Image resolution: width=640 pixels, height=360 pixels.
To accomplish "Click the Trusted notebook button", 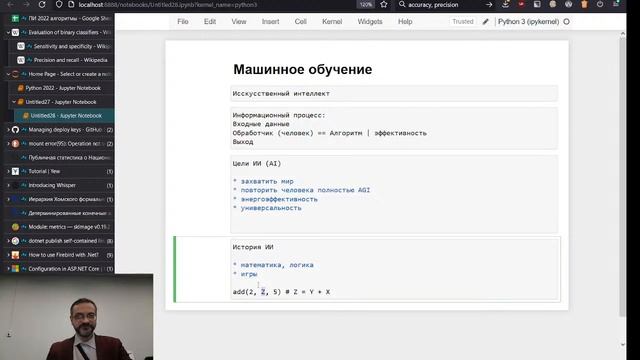I will [462, 22].
